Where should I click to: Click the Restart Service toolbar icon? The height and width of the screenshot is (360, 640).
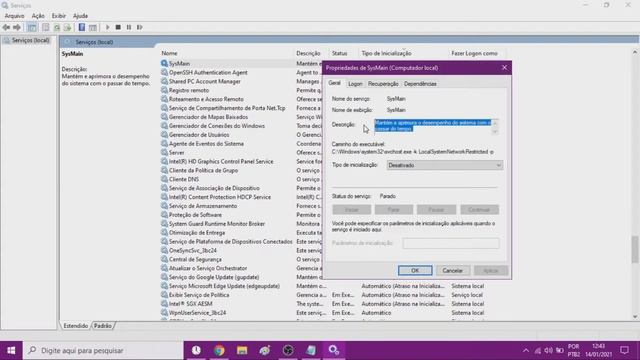140,27
